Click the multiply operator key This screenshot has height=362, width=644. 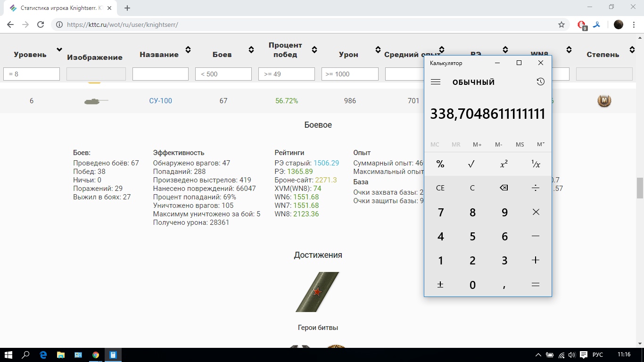(x=536, y=212)
